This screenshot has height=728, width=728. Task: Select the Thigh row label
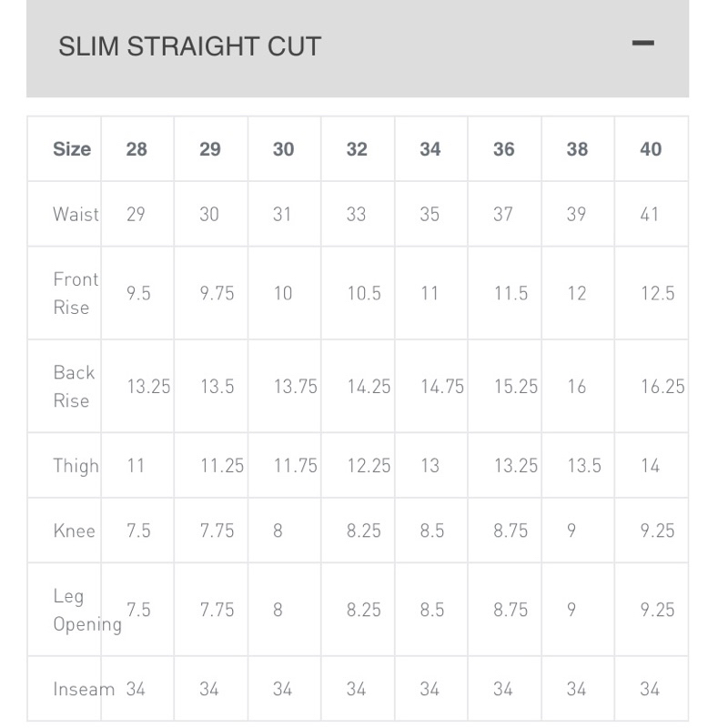click(x=76, y=466)
